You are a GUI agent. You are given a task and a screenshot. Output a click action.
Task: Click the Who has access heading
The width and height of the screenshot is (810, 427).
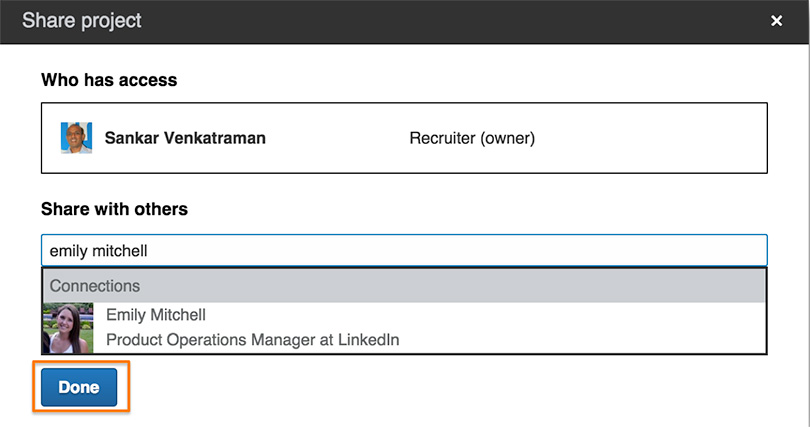point(109,80)
